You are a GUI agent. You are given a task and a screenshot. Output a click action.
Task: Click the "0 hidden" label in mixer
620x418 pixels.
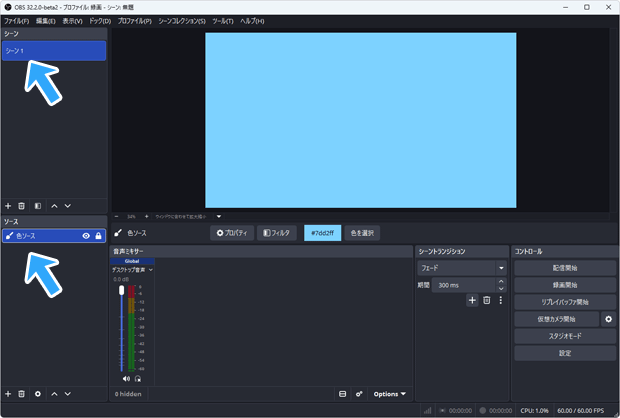128,394
